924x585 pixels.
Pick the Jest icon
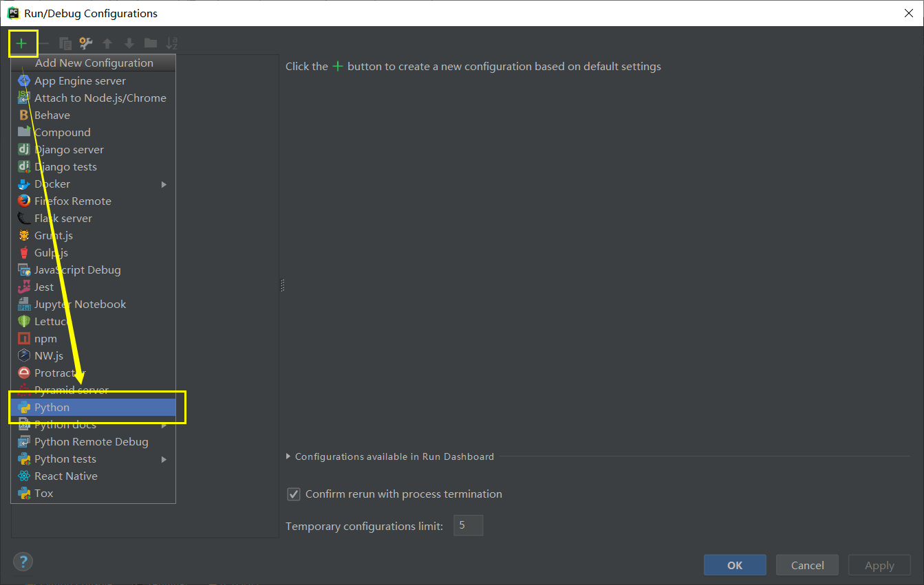pyautogui.click(x=24, y=287)
